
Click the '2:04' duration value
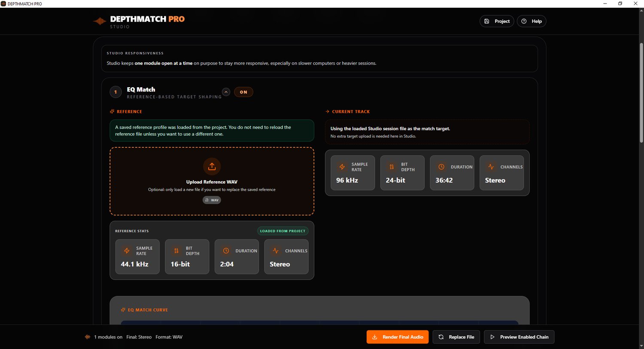pyautogui.click(x=227, y=264)
